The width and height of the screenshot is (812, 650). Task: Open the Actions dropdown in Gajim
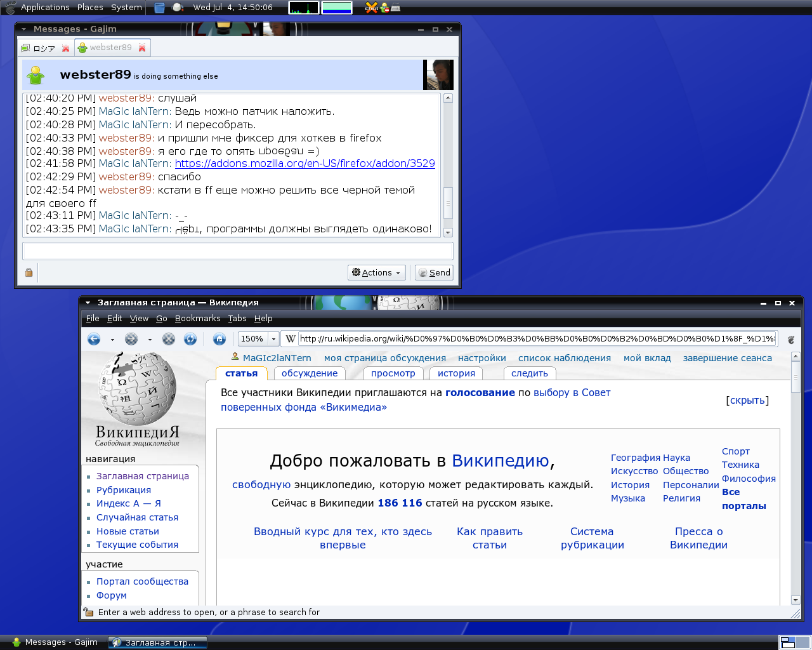point(377,272)
